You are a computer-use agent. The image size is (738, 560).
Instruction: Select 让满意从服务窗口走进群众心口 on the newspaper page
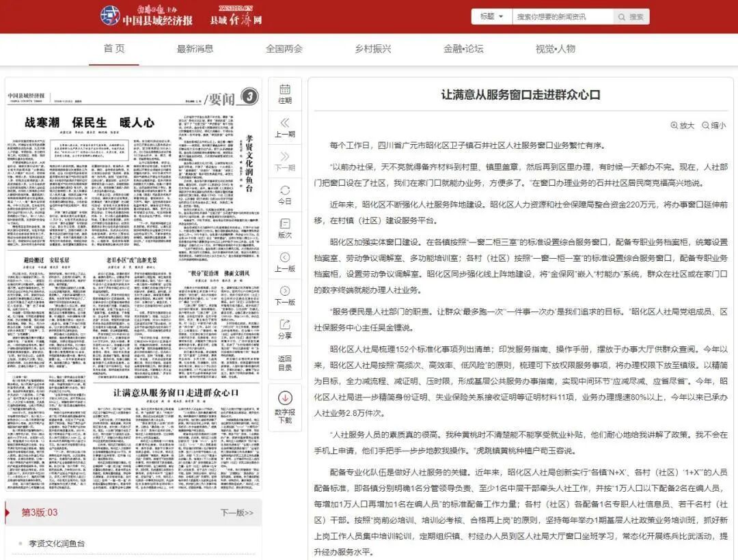coord(176,393)
